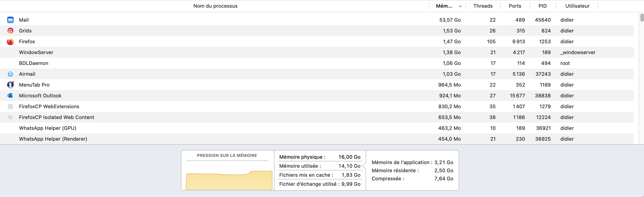
Task: Click the Mémoire de l'application value
Action: click(x=444, y=162)
